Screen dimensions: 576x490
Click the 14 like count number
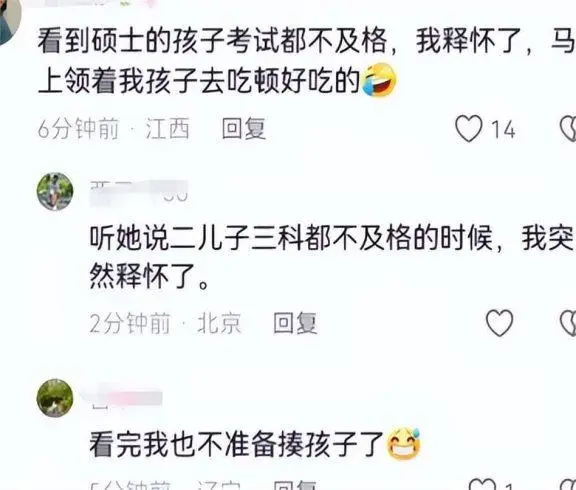click(503, 129)
